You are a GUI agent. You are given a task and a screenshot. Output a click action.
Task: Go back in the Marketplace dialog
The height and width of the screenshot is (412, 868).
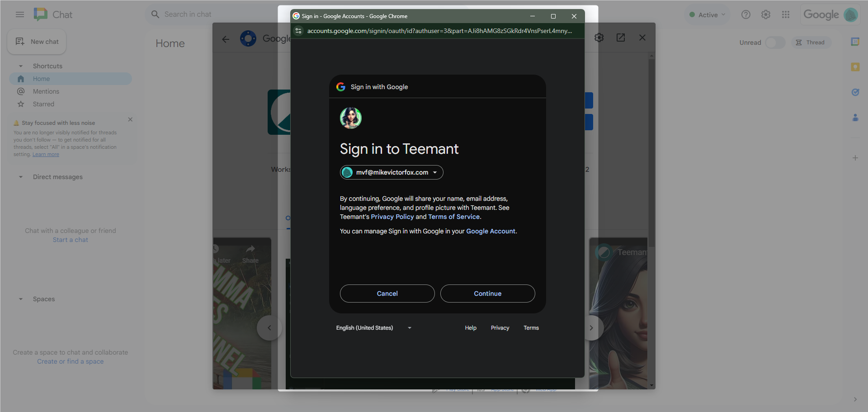(226, 39)
